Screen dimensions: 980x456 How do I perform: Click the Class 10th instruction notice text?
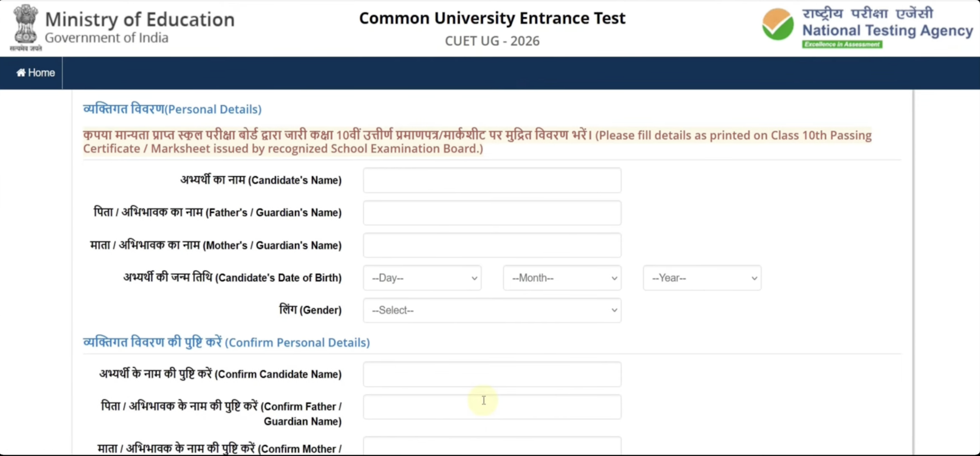tap(477, 142)
